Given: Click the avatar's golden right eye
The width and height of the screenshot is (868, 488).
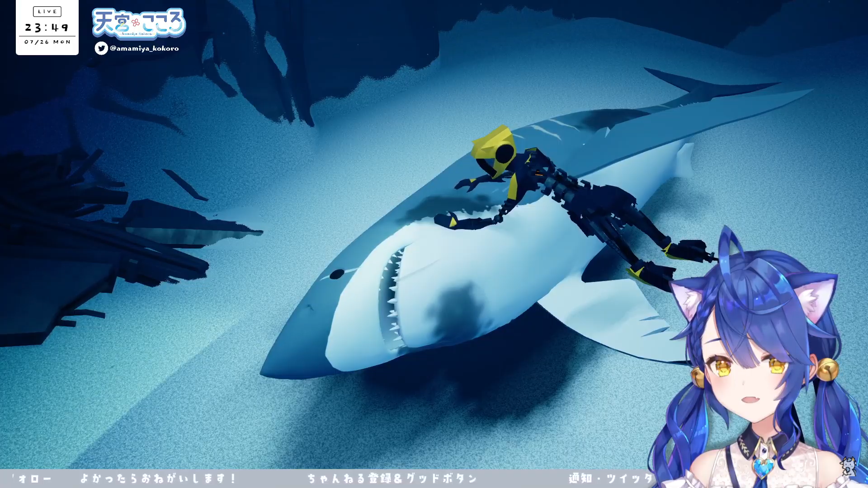Looking at the screenshot, I should pyautogui.click(x=777, y=366).
